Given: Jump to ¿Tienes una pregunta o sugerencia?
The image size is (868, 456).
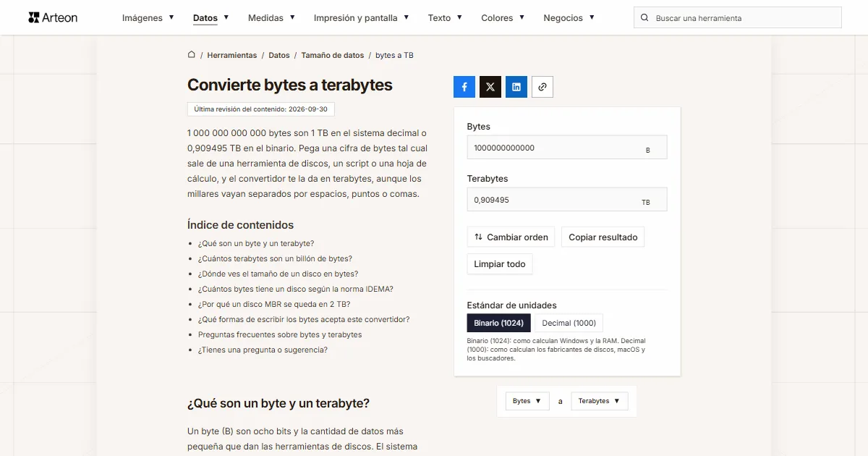Looking at the screenshot, I should point(263,350).
